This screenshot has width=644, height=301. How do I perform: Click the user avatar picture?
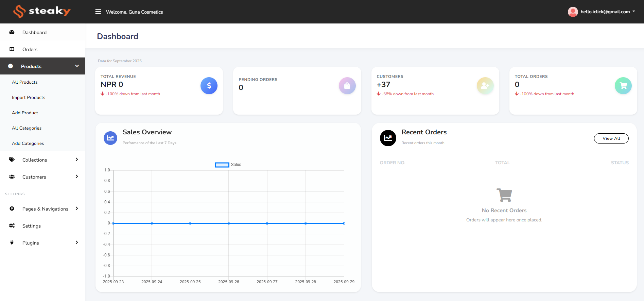[x=573, y=12]
